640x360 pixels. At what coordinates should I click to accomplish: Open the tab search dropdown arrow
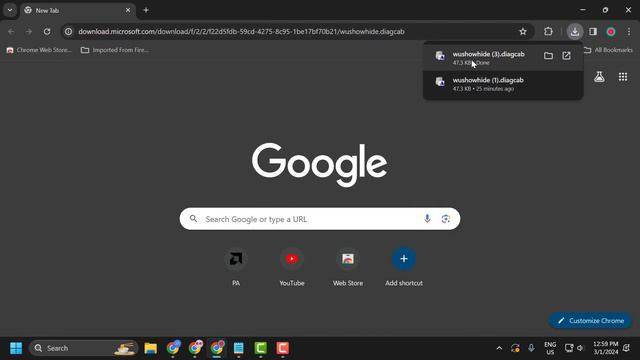point(10,10)
